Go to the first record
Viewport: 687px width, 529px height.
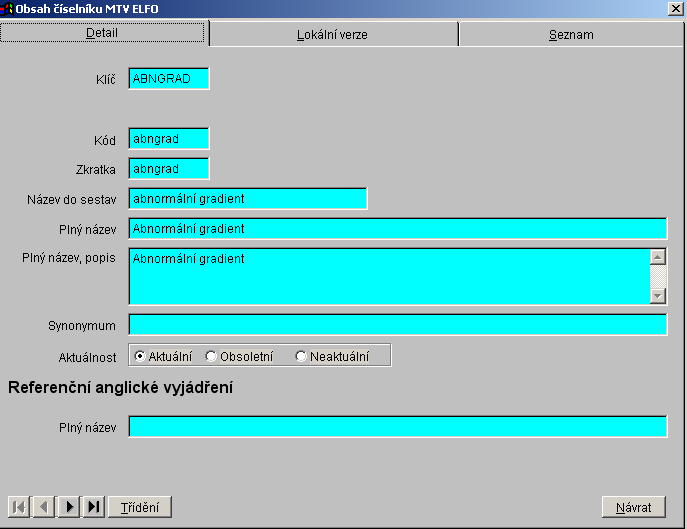(18, 507)
